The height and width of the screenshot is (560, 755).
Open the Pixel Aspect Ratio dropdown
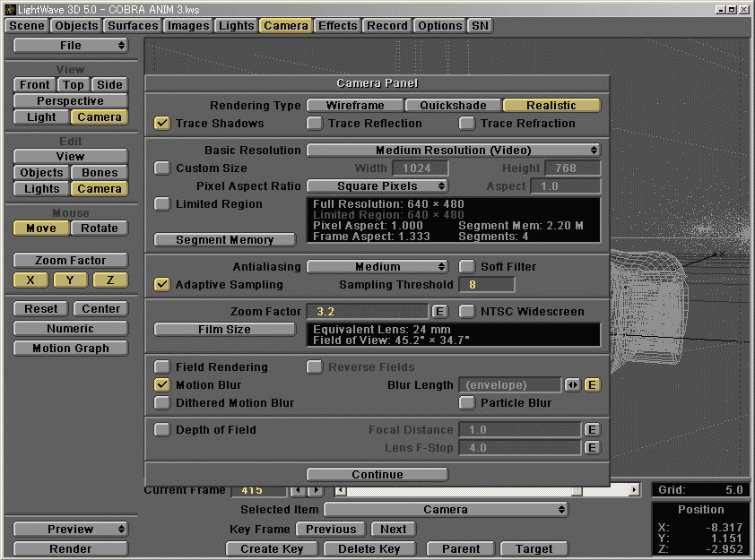pos(377,186)
